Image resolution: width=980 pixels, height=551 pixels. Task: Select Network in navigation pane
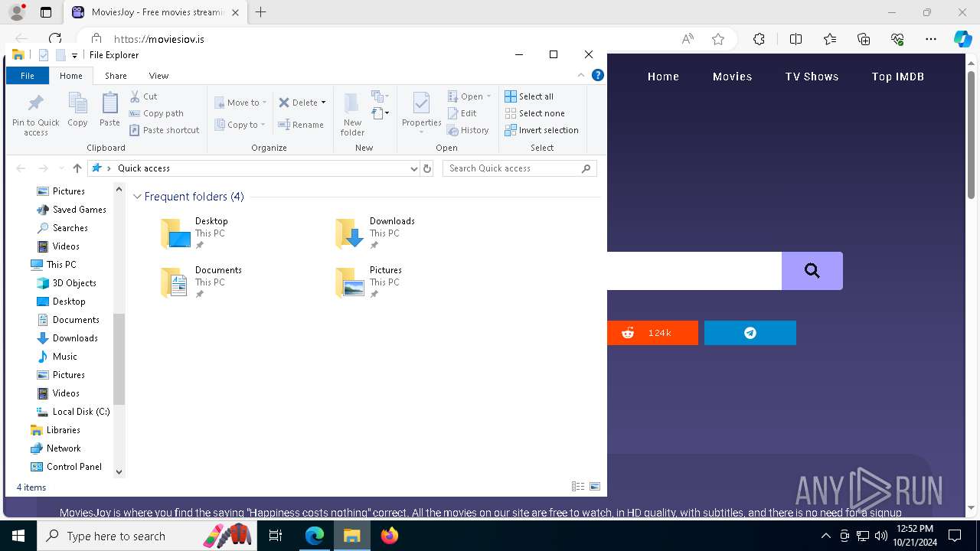55,448
